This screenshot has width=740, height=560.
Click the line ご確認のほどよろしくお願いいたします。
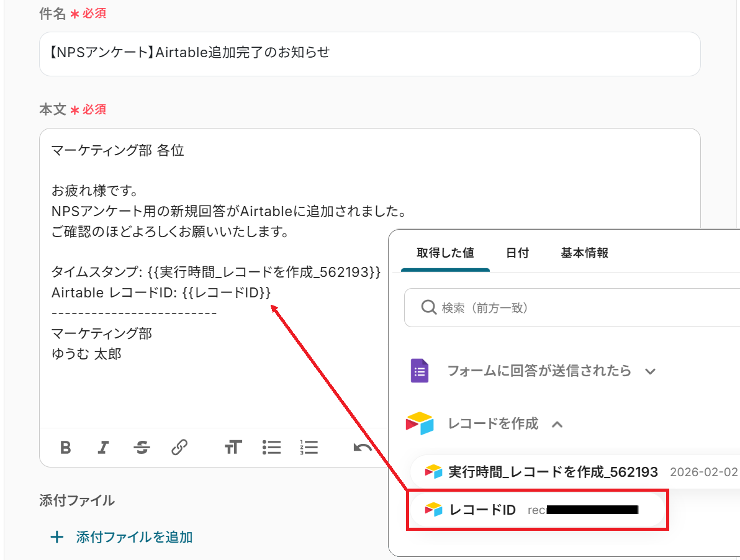(x=170, y=232)
